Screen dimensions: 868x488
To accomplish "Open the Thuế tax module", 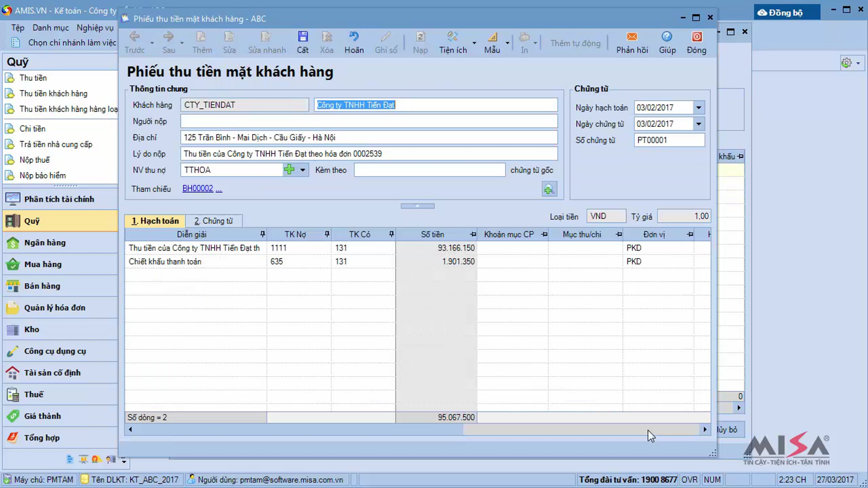I will [x=60, y=394].
